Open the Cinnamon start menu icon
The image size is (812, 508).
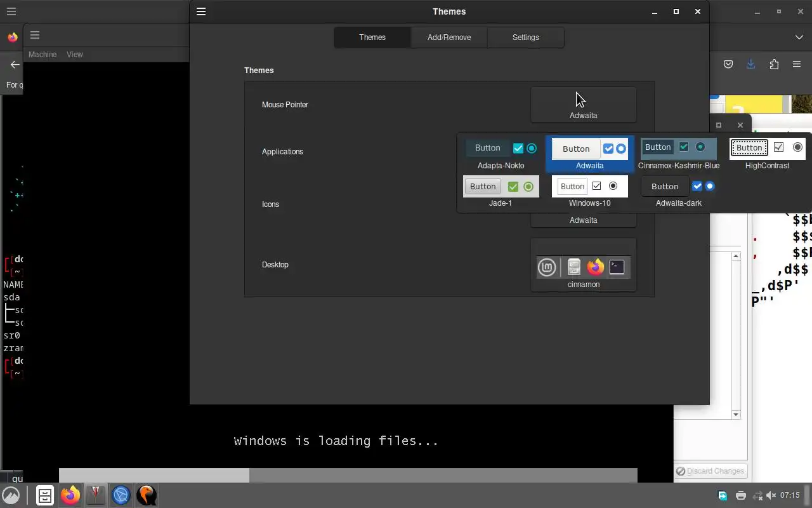click(x=11, y=495)
